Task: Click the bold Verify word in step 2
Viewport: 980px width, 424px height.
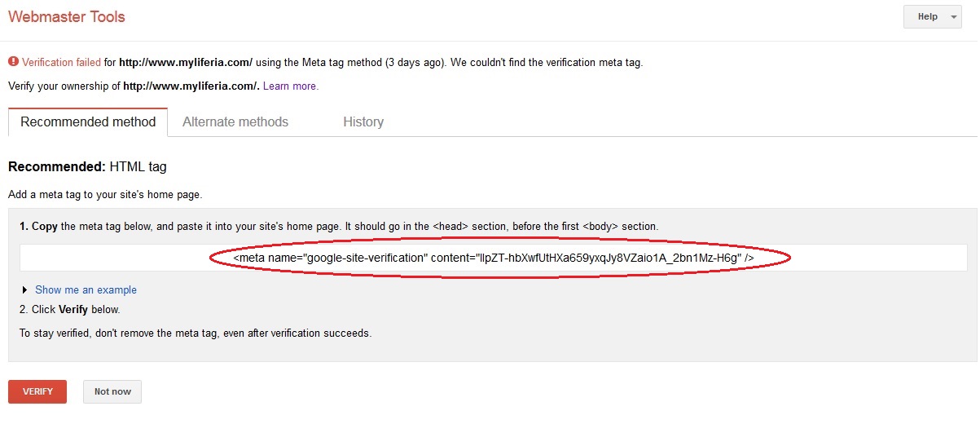Action: [x=73, y=310]
